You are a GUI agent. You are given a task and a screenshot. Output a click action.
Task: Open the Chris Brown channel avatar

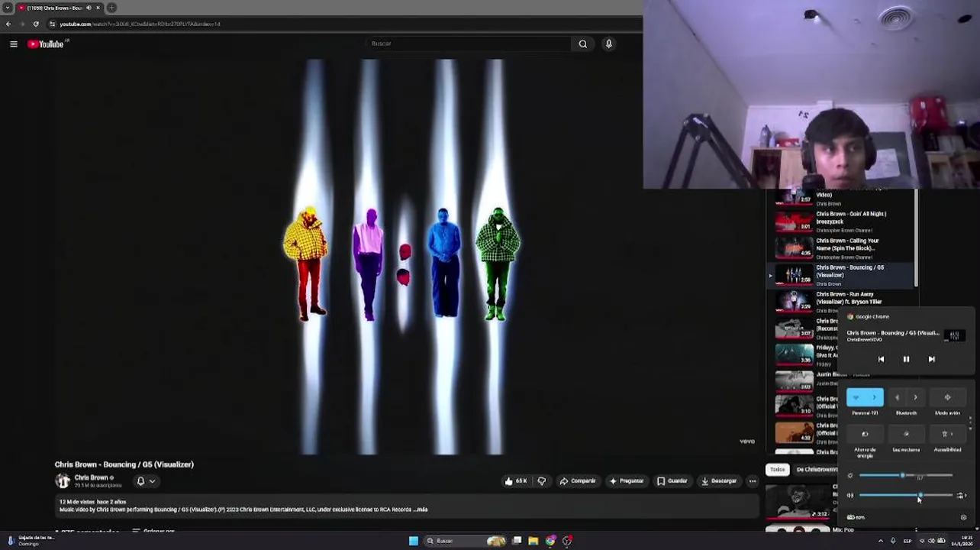[63, 480]
